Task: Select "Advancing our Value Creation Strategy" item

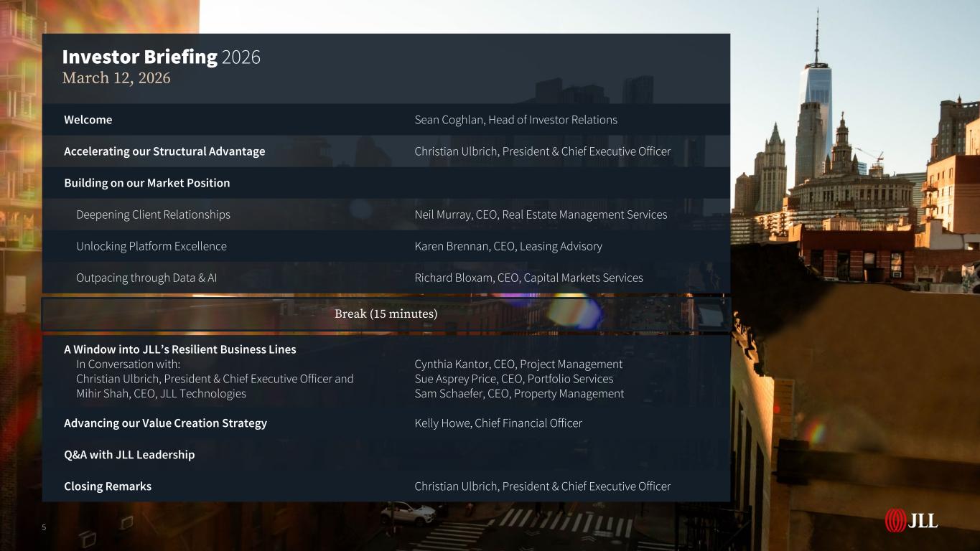Action: click(x=166, y=423)
